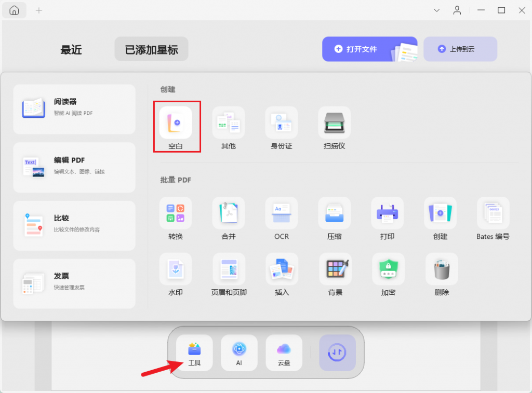This screenshot has width=532, height=393.
Task: Switch to the 最近 tab
Action: tap(71, 50)
